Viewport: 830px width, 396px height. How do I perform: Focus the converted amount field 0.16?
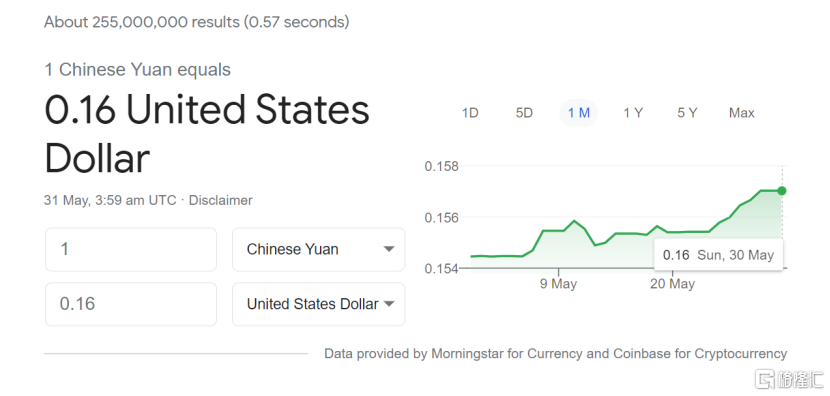(x=131, y=304)
